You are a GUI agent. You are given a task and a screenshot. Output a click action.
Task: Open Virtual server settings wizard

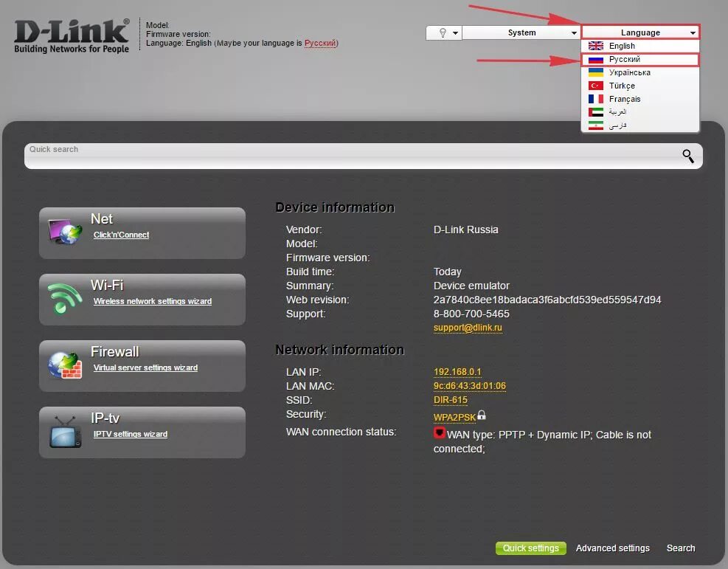145,368
